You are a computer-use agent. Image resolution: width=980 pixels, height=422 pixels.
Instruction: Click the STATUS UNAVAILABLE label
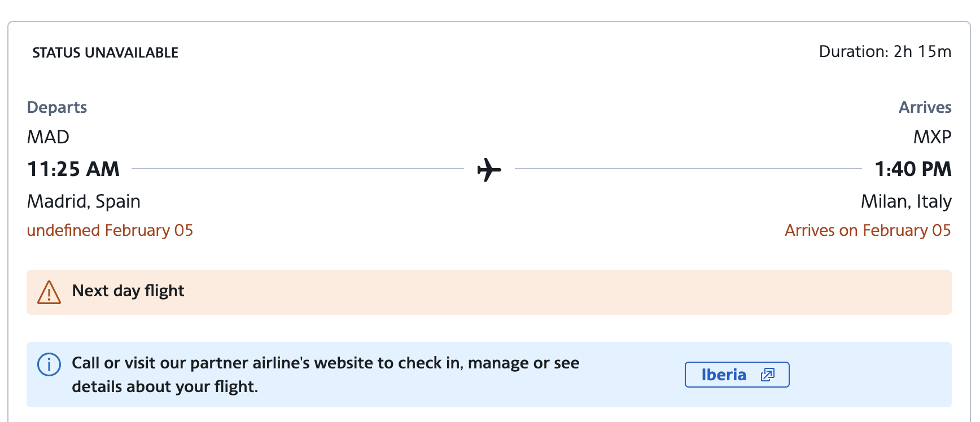(x=106, y=52)
